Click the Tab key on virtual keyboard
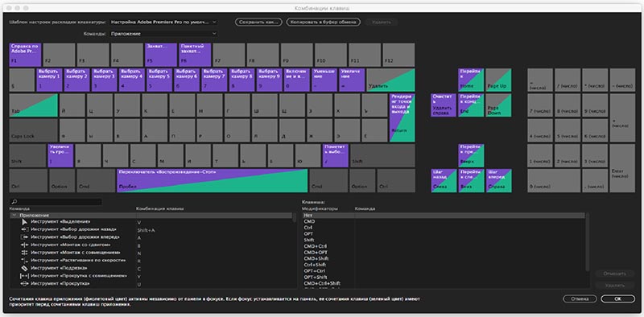The width and height of the screenshot is (644, 317). 33,105
